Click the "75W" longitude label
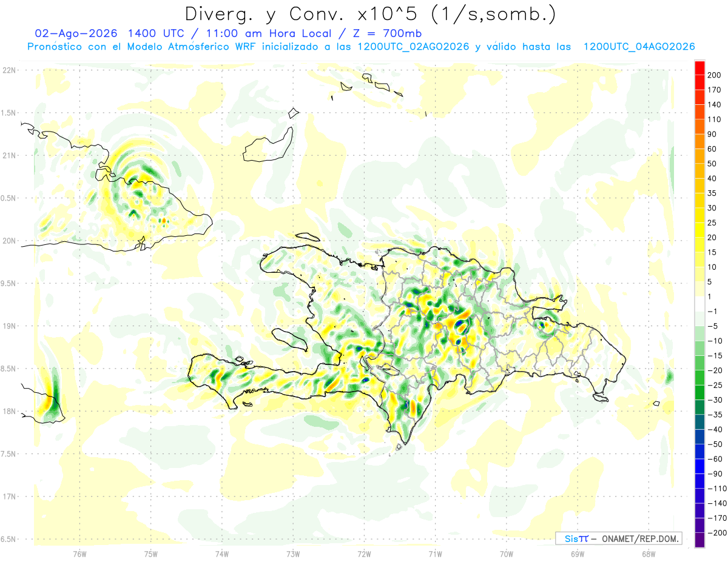 click(x=150, y=554)
